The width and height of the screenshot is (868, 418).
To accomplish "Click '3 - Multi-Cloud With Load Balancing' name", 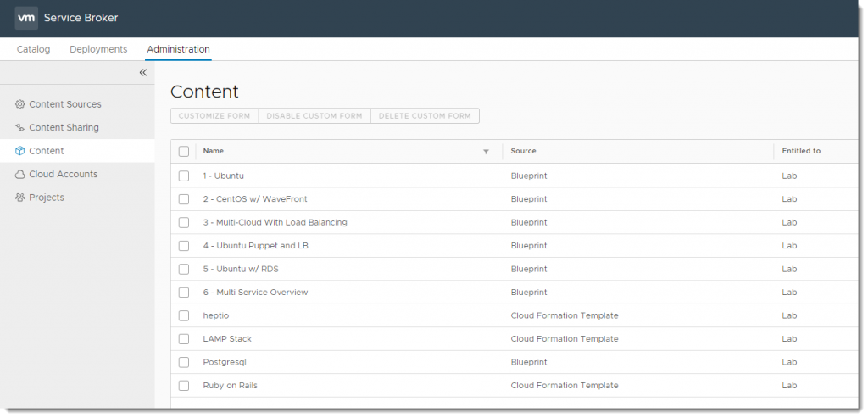I will [x=275, y=222].
